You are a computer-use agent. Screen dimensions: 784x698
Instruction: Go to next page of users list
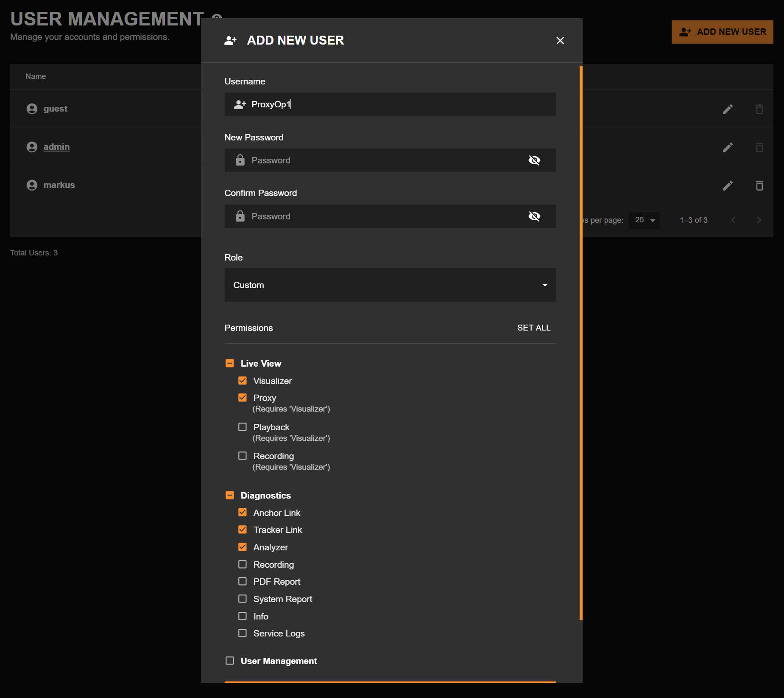click(x=759, y=220)
